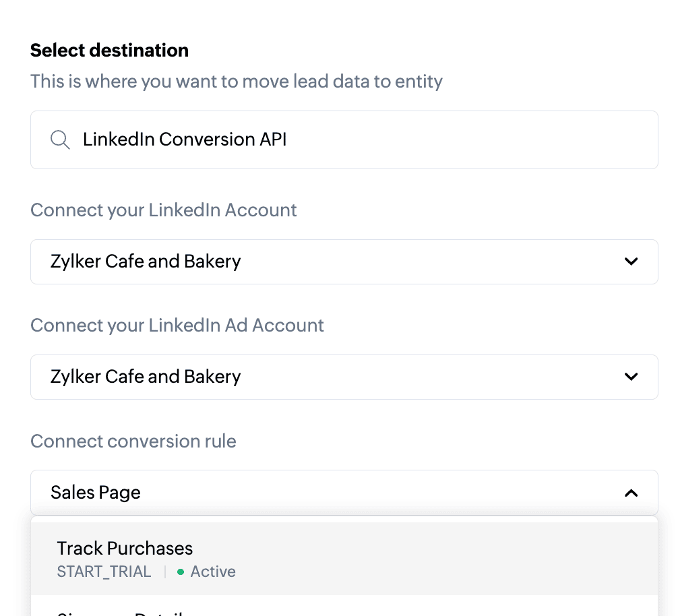Image resolution: width=678 pixels, height=616 pixels.
Task: Click Zylker Cafe and Bakery in Ad Account field
Action: click(x=146, y=377)
